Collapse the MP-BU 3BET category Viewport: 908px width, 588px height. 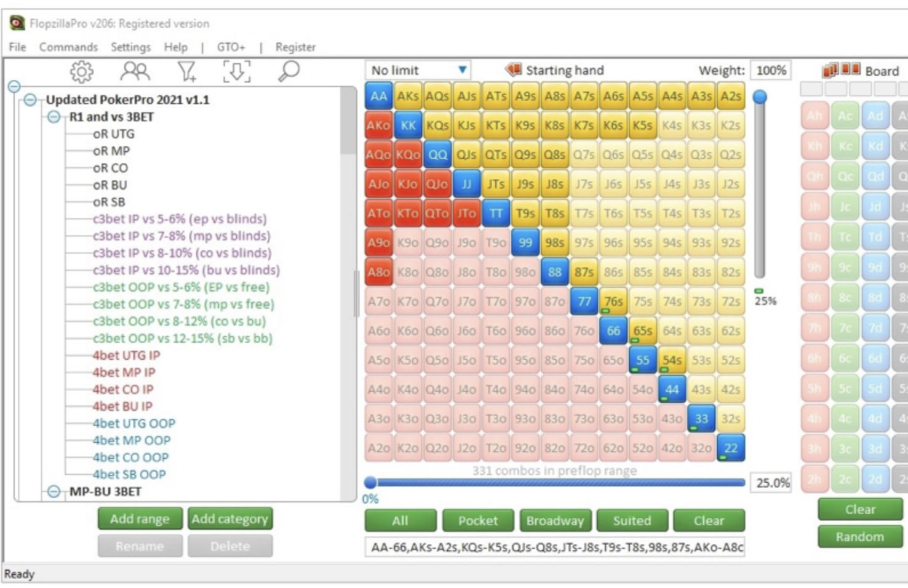[x=54, y=491]
